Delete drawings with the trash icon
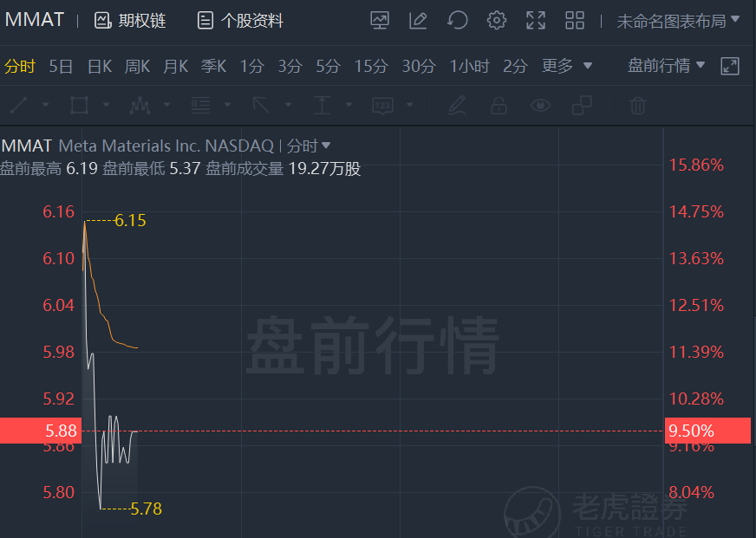The width and height of the screenshot is (756, 538). (638, 105)
